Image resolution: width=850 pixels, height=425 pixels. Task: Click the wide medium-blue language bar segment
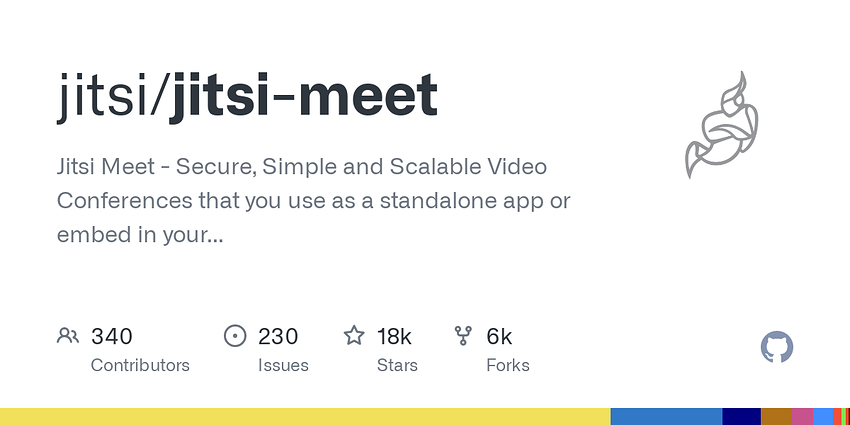click(666, 416)
